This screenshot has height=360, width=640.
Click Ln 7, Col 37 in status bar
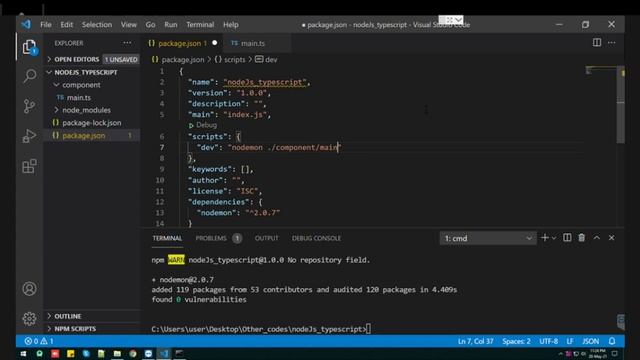(476, 341)
